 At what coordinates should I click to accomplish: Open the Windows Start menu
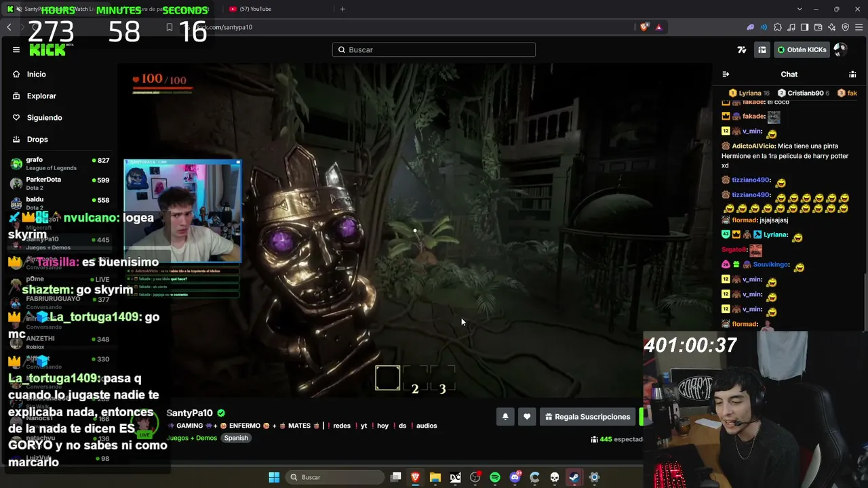click(274, 477)
